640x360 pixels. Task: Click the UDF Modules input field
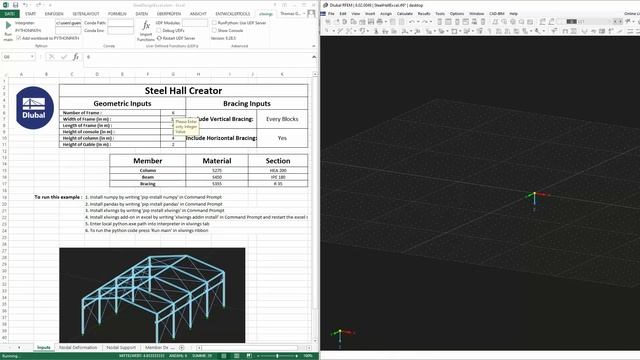point(195,23)
